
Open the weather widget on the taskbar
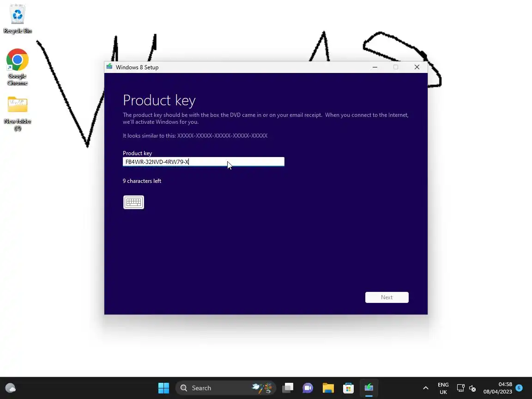tap(11, 388)
